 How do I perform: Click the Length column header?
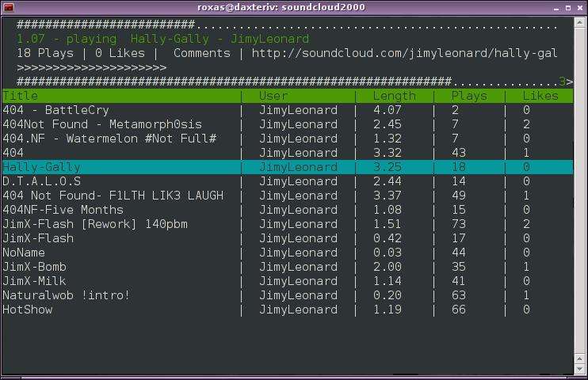(x=395, y=96)
